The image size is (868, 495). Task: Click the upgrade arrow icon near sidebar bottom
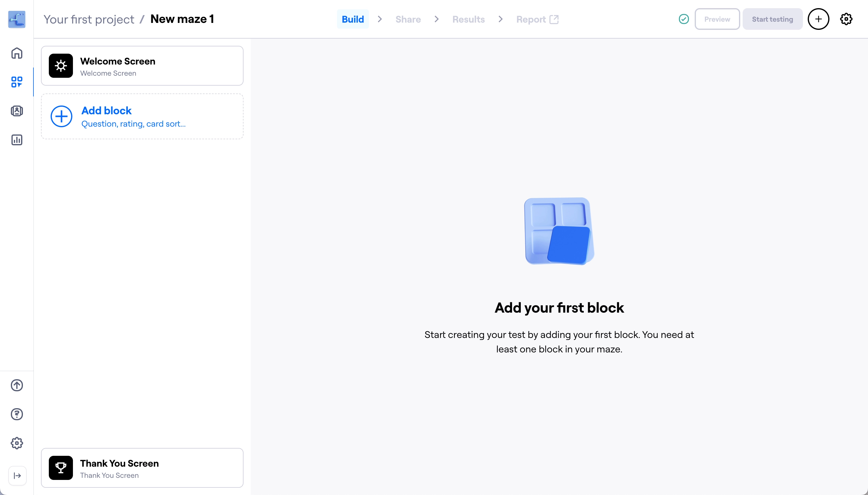(17, 385)
